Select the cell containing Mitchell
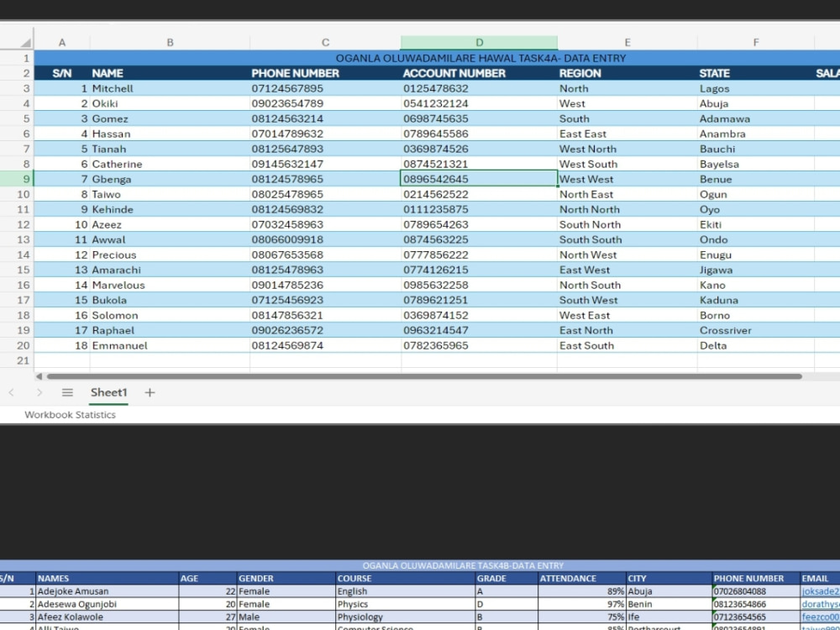The width and height of the screenshot is (840, 630). [x=170, y=88]
